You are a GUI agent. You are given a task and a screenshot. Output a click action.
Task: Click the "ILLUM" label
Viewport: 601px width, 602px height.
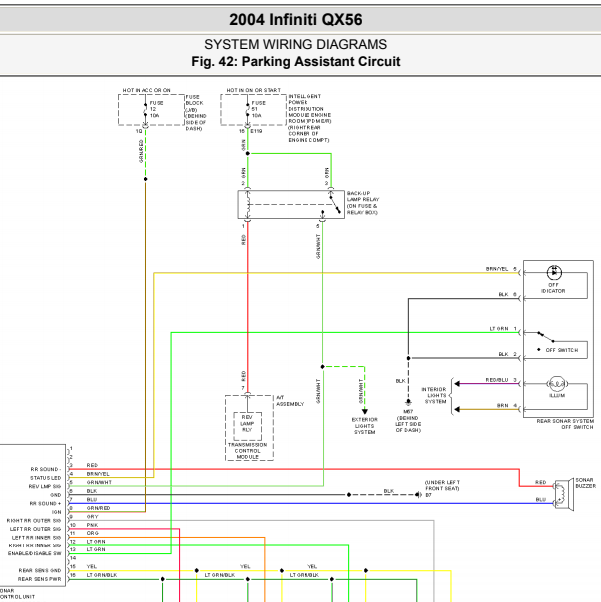point(557,395)
